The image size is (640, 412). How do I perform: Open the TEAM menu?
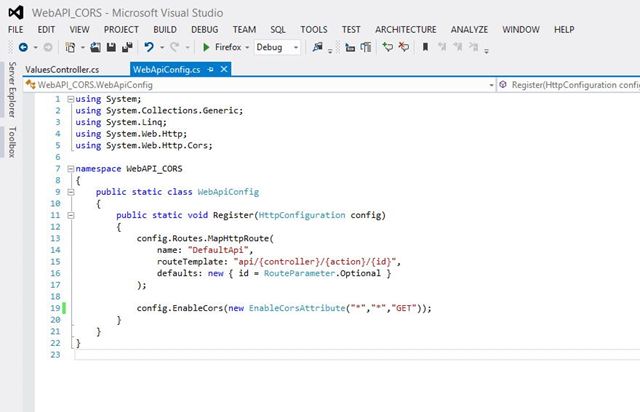(244, 29)
